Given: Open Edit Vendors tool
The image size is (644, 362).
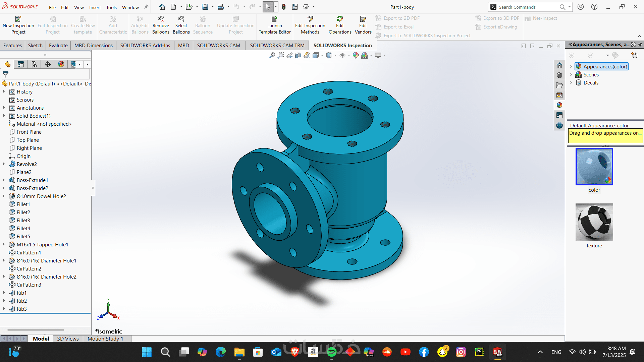Looking at the screenshot, I should pyautogui.click(x=363, y=19).
